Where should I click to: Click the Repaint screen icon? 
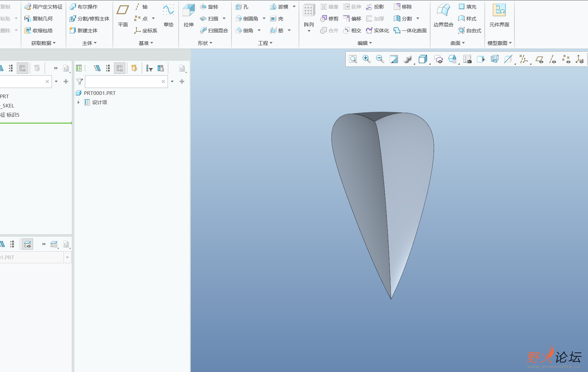(x=394, y=59)
